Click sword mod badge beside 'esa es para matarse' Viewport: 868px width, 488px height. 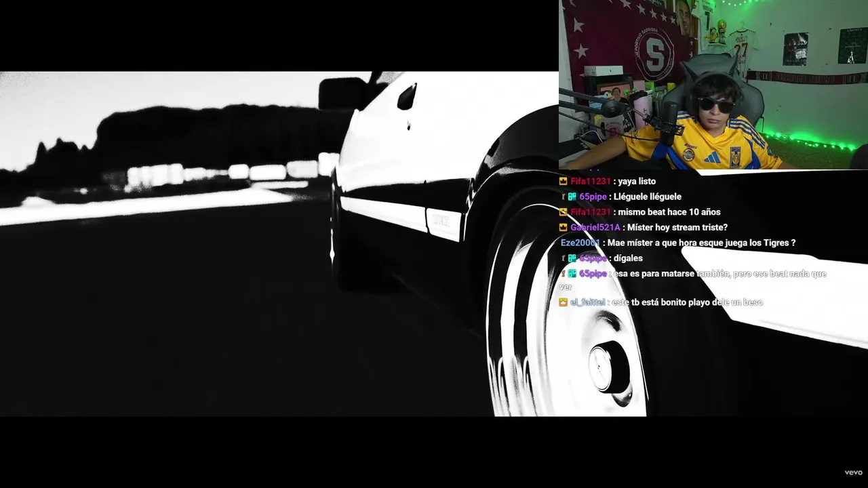tap(563, 274)
